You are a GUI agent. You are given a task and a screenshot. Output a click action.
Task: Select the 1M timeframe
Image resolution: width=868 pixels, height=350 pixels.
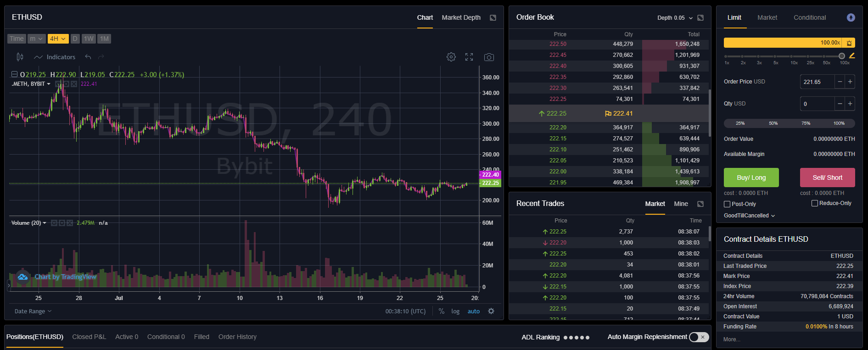click(x=104, y=39)
